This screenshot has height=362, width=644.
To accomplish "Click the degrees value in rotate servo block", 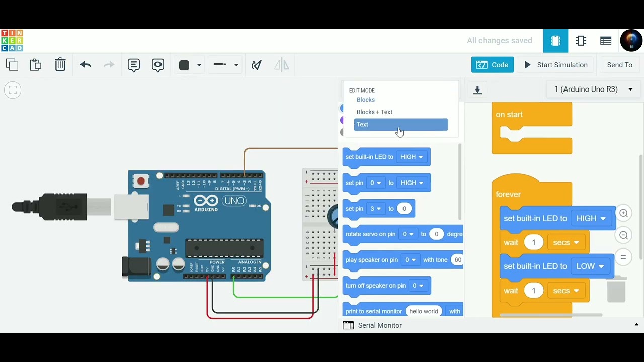I will tap(436, 234).
